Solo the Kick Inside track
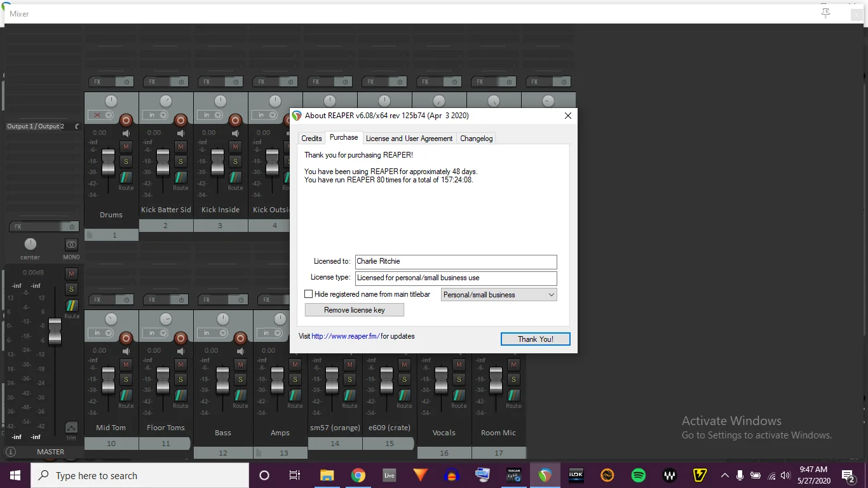 tap(235, 161)
